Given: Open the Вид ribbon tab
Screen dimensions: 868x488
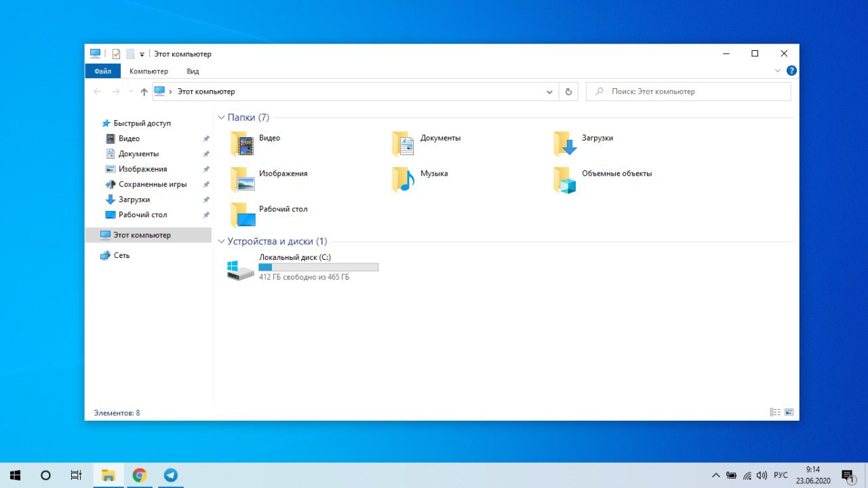Looking at the screenshot, I should 193,71.
